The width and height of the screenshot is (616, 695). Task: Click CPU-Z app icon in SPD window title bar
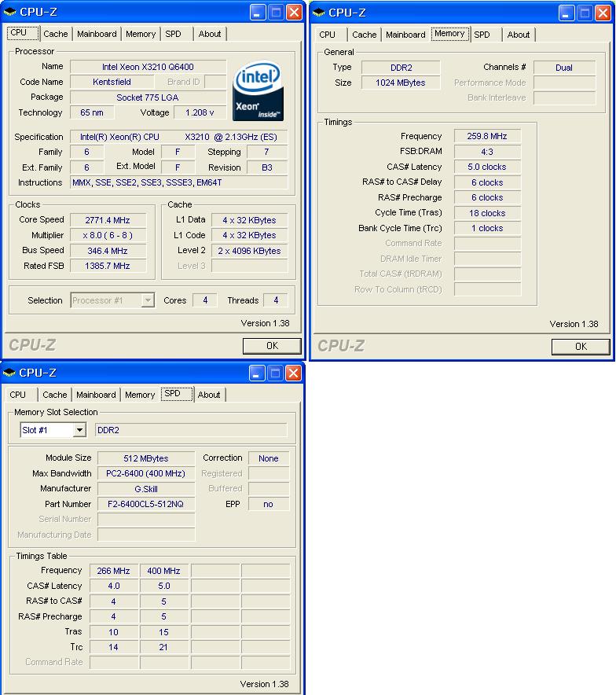pos(9,373)
